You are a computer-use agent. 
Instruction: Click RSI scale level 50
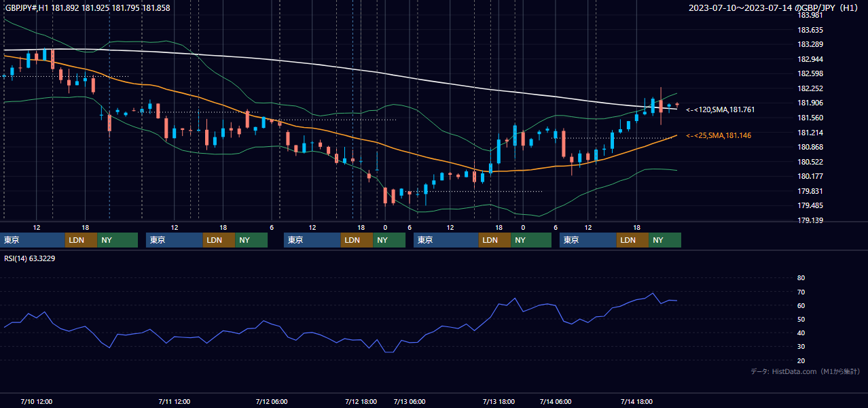[801, 320]
